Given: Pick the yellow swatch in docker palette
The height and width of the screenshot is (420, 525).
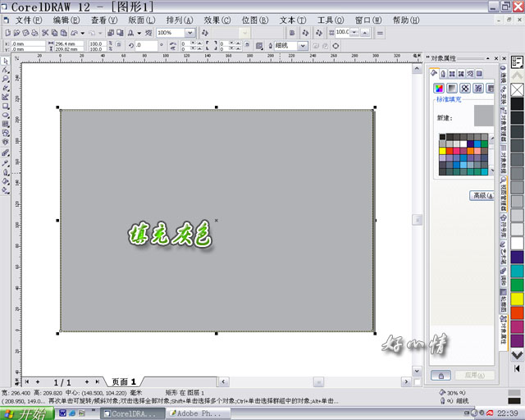Looking at the screenshot, I should click(x=443, y=151).
